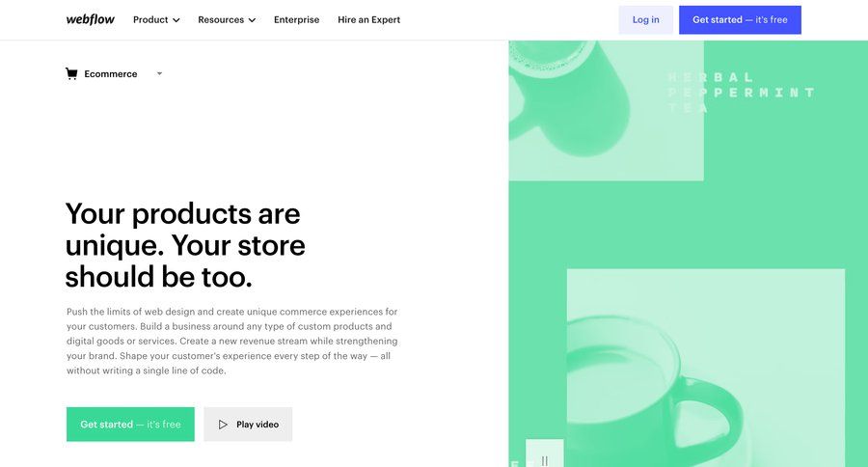Open the Product dropdown menu
Screen dimensions: 868x467
[x=156, y=19]
